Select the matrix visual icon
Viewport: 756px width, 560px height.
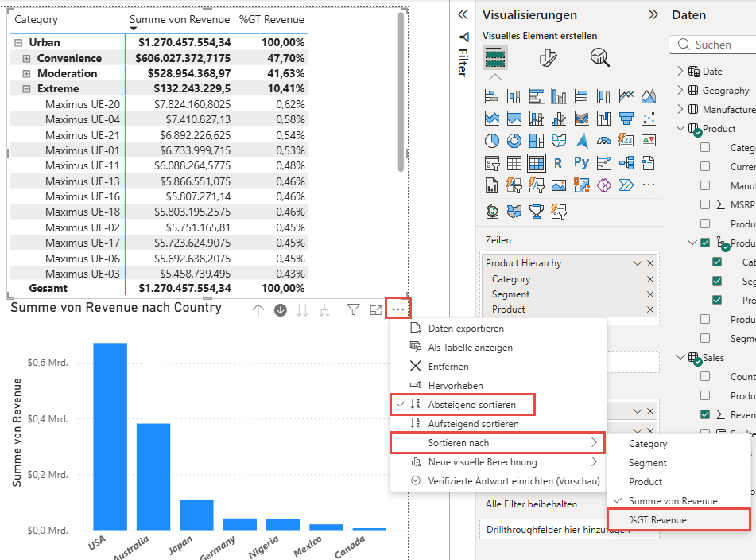536,164
